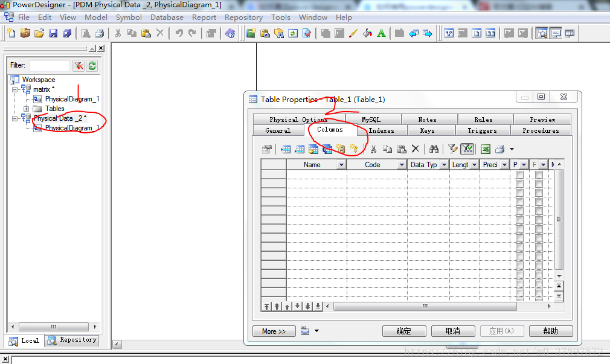
Task: Refresh the browser tree with green icon
Action: pyautogui.click(x=92, y=66)
